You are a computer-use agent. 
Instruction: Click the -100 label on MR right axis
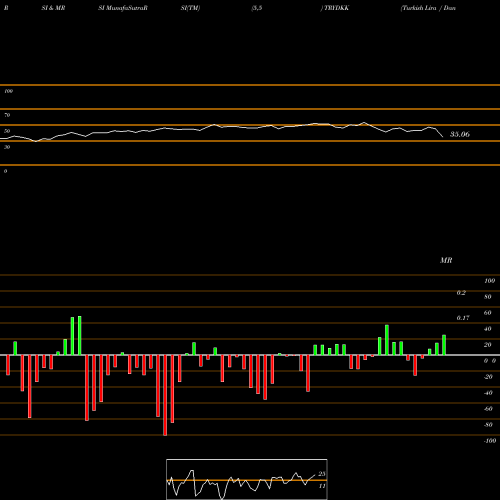pyautogui.click(x=490, y=441)
